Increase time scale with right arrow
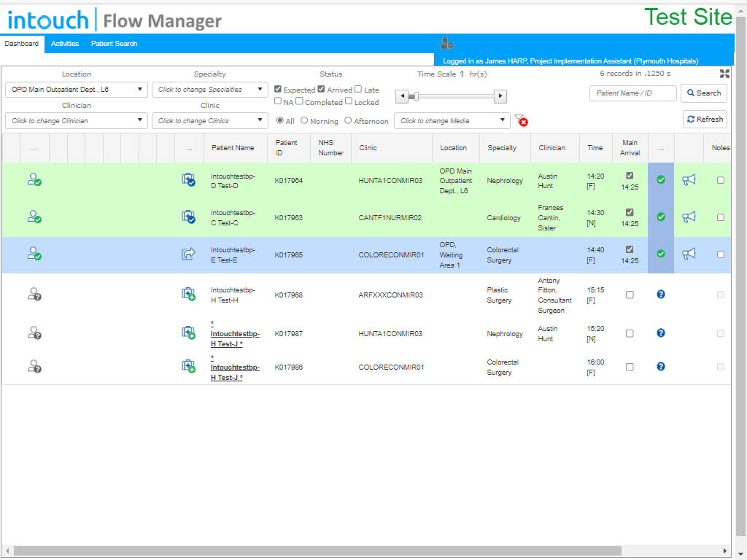 click(x=500, y=96)
